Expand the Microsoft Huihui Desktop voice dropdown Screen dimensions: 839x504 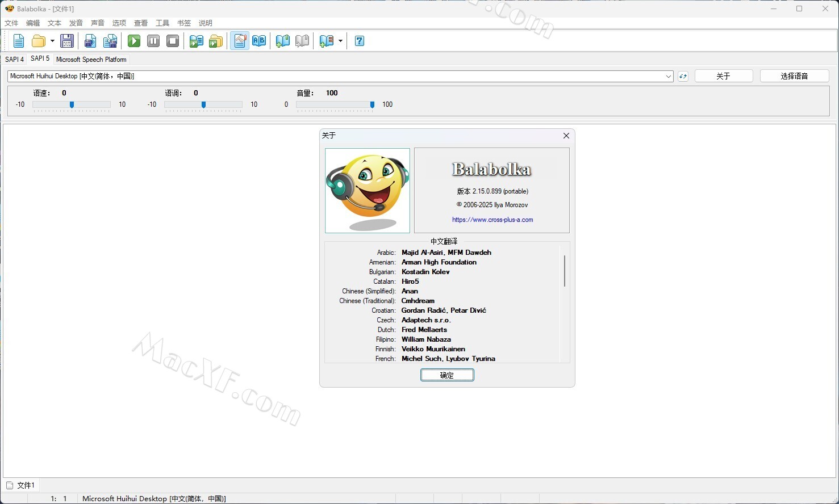(669, 76)
